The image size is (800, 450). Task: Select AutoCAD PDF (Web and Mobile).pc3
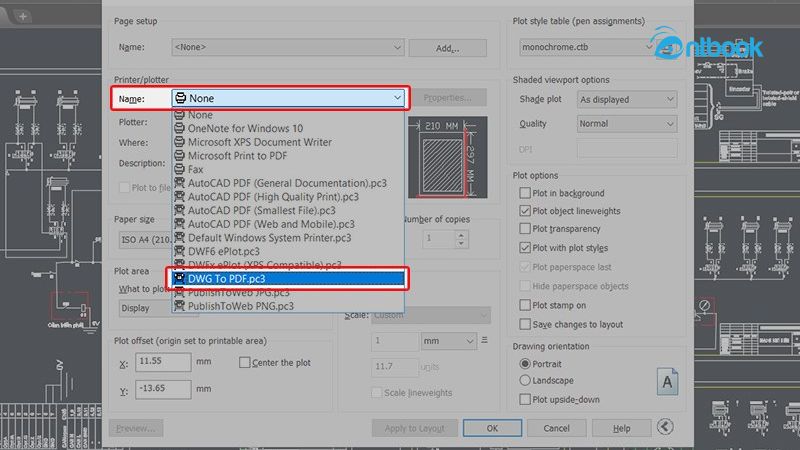[288, 224]
